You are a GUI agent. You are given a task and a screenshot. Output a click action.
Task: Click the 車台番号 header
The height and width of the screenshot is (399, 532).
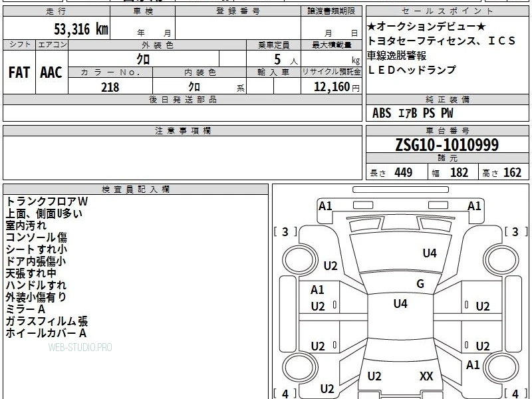click(447, 130)
